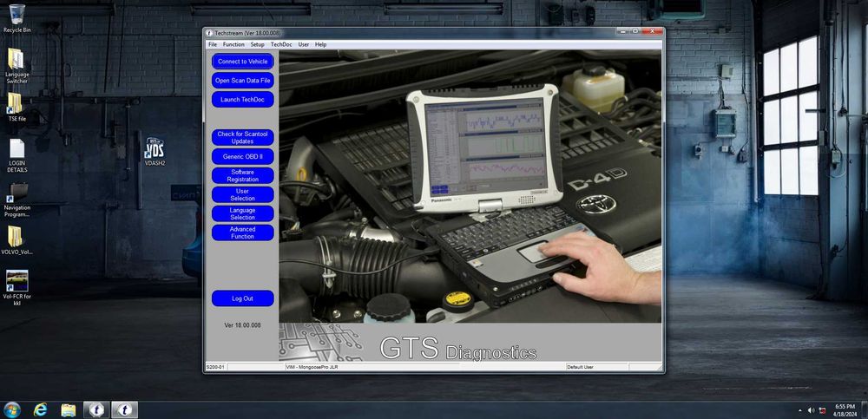Screen dimensions: 868x419
Task: Click Generic OBD II button
Action: coord(242,157)
